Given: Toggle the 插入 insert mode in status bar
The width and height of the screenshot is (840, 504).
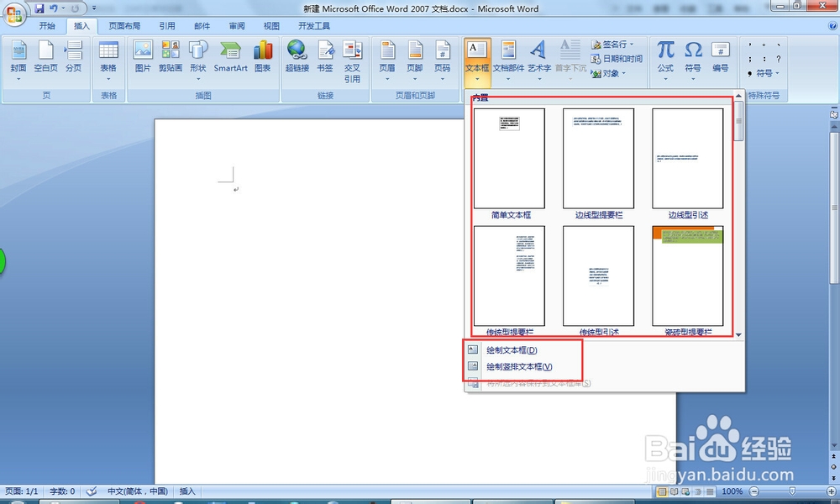Looking at the screenshot, I should [x=187, y=491].
